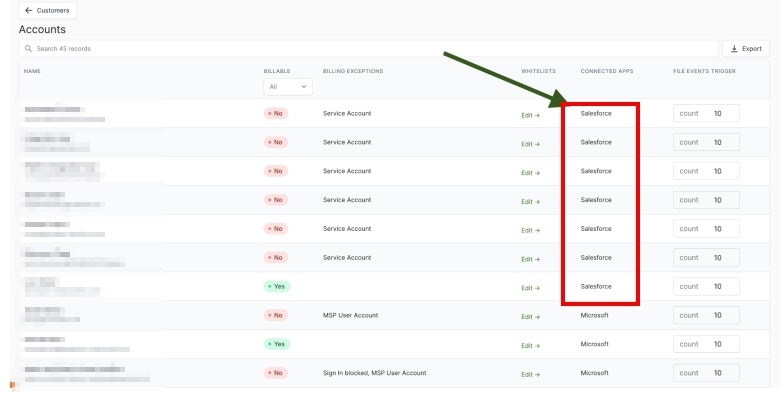Export the accounts list
Image resolution: width=784 pixels, height=395 pixels.
(x=746, y=48)
